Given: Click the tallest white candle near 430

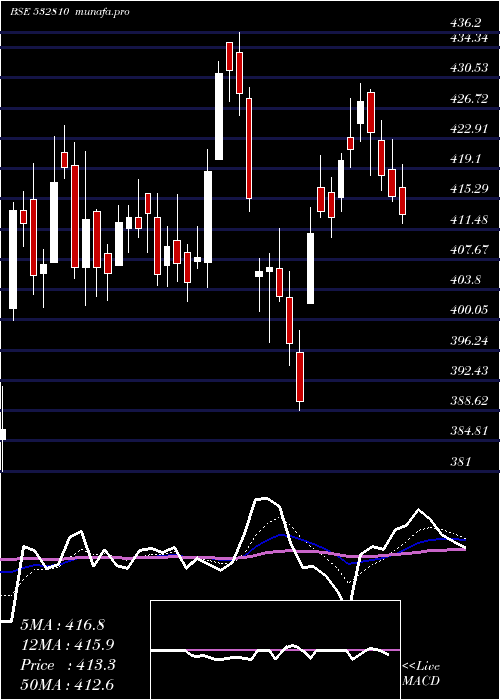Looking at the screenshot, I should pos(219,116).
